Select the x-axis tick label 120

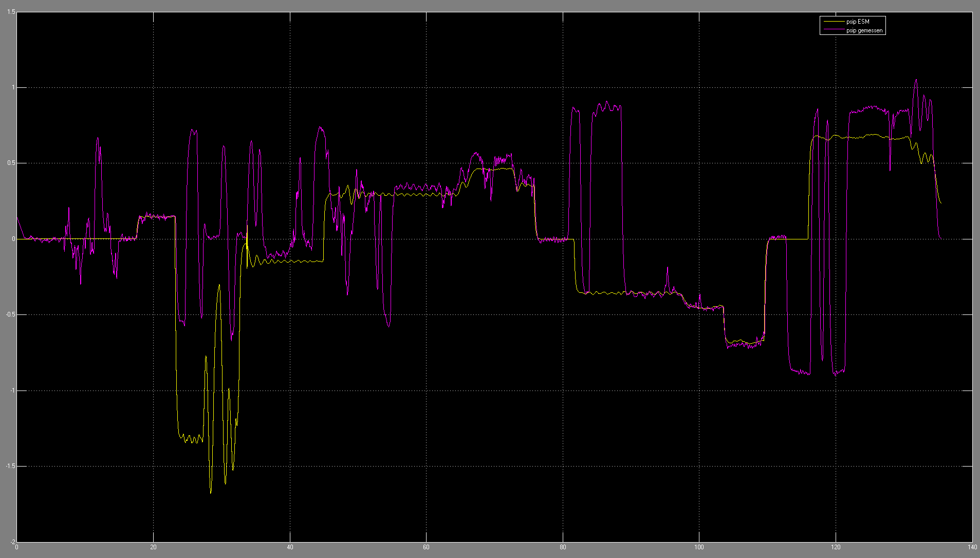point(836,547)
